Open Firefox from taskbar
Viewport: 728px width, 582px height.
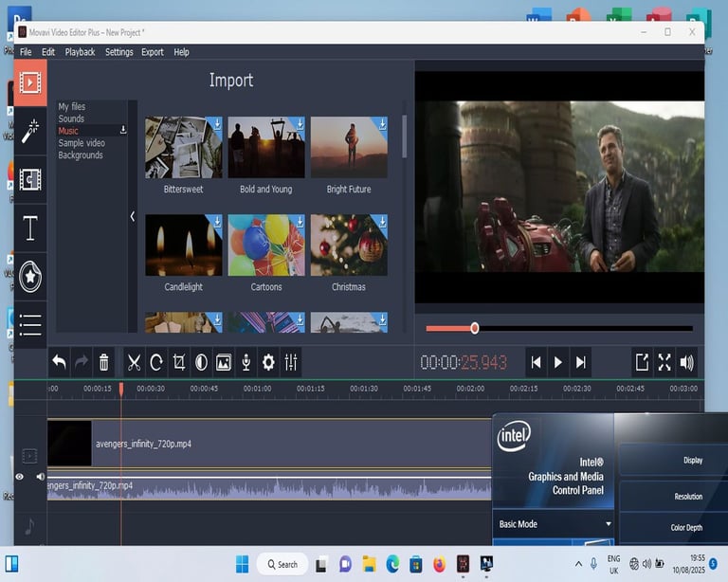pos(439,564)
